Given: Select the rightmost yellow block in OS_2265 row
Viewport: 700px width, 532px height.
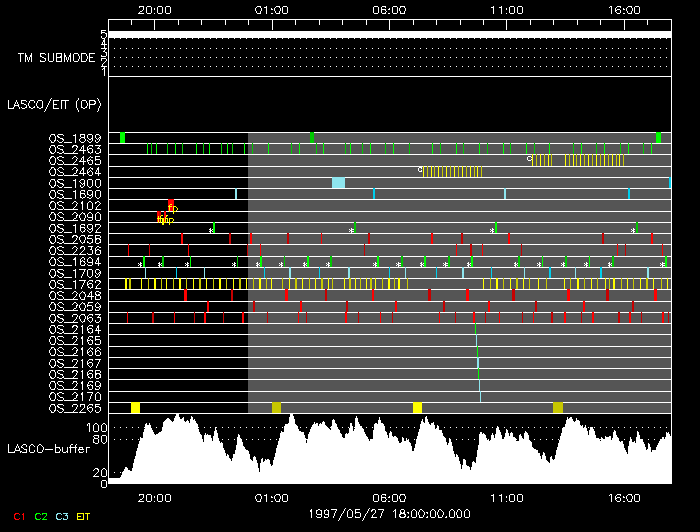Looking at the screenshot, I should (x=558, y=408).
